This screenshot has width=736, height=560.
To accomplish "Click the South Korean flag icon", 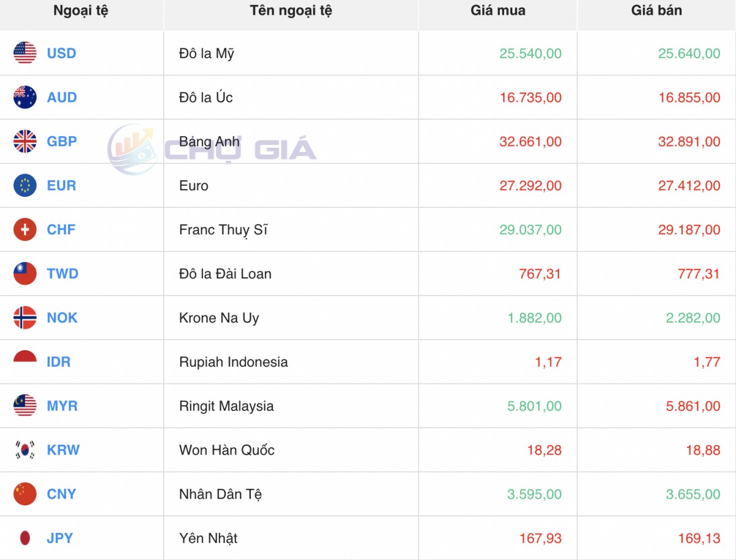I will 25,450.
